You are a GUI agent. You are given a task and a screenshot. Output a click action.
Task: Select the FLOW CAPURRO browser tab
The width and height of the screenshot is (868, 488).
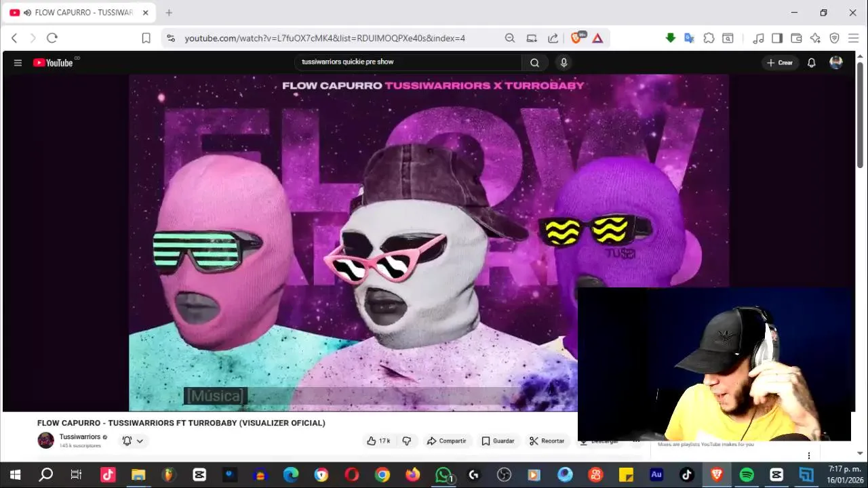click(80, 12)
